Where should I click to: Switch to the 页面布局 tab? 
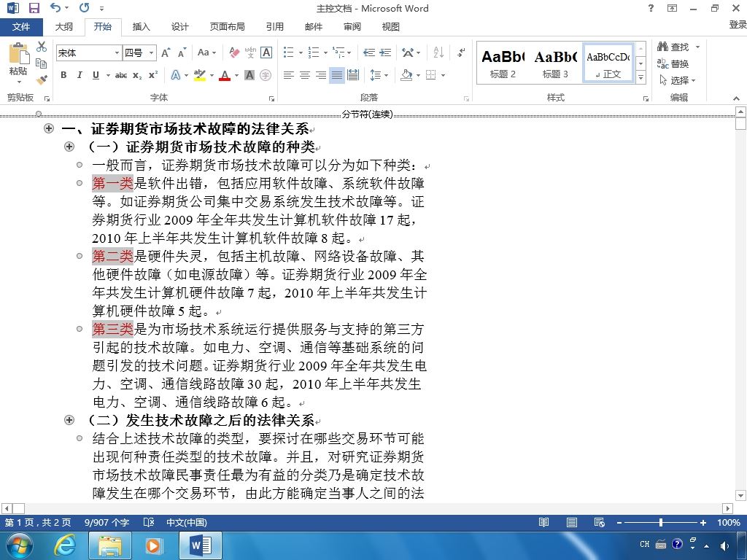(x=228, y=27)
